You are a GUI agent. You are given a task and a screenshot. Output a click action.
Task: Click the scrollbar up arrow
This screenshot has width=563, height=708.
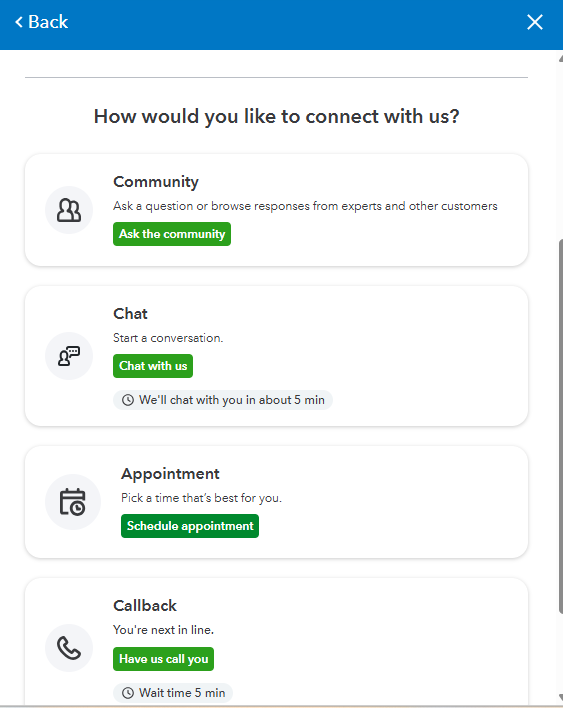pyautogui.click(x=561, y=59)
